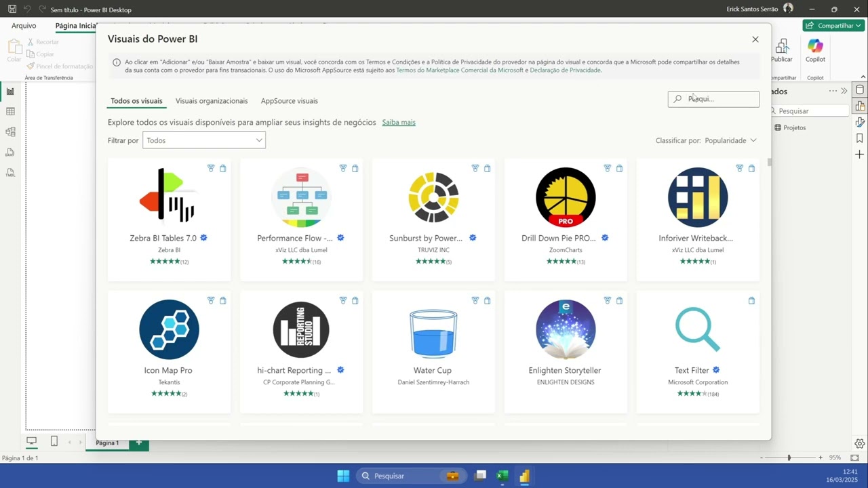
Task: Add a new page with the plus button
Action: pyautogui.click(x=139, y=443)
